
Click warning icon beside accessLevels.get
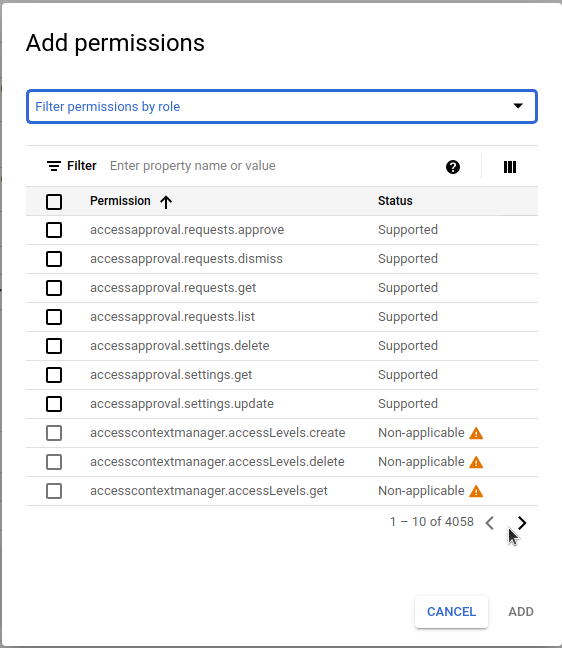476,491
